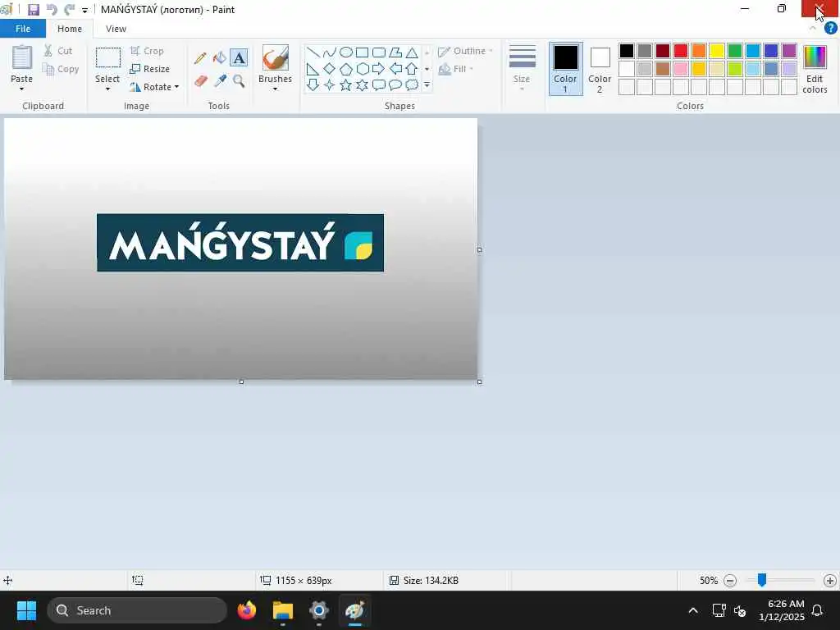Open the Paste dropdown arrow
The height and width of the screenshot is (630, 840).
(x=21, y=89)
